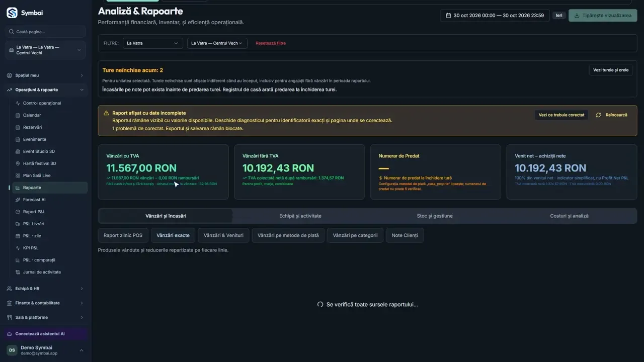The image size is (644, 362).
Task: Click the Resetează filtre link
Action: click(x=271, y=43)
